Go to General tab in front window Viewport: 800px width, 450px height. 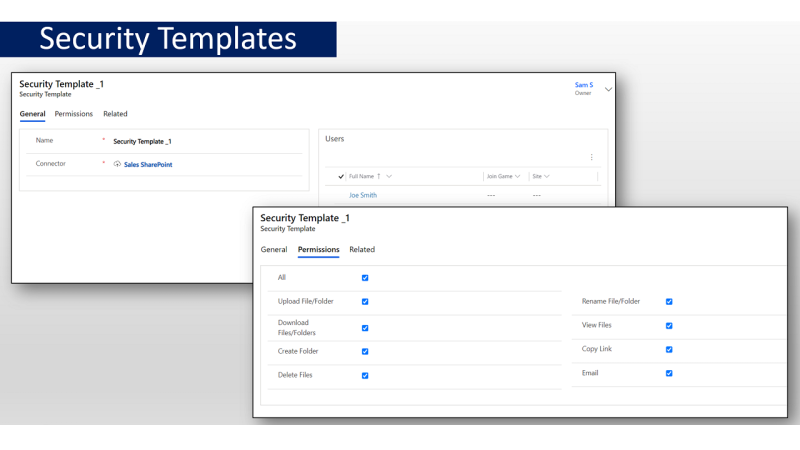(x=274, y=249)
